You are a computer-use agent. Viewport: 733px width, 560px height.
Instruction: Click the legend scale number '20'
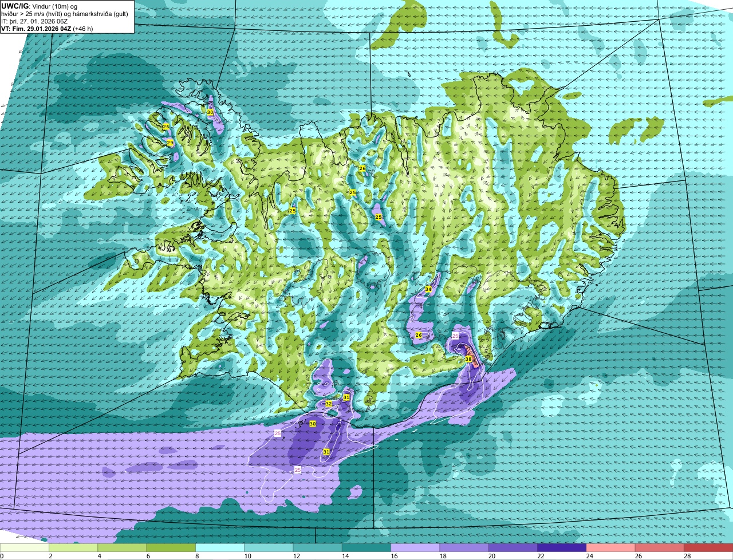click(x=492, y=556)
